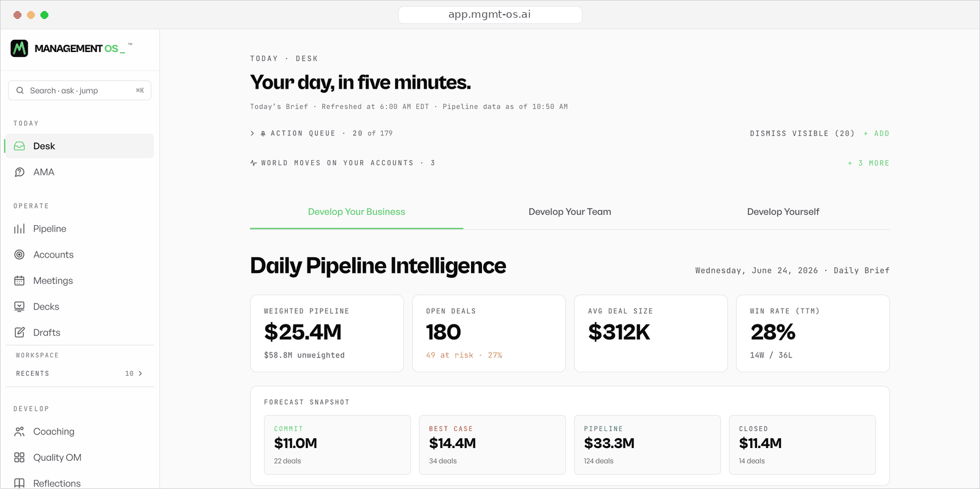Screen dimensions: 980x489
Task: Show 3 more world moves
Action: point(869,163)
